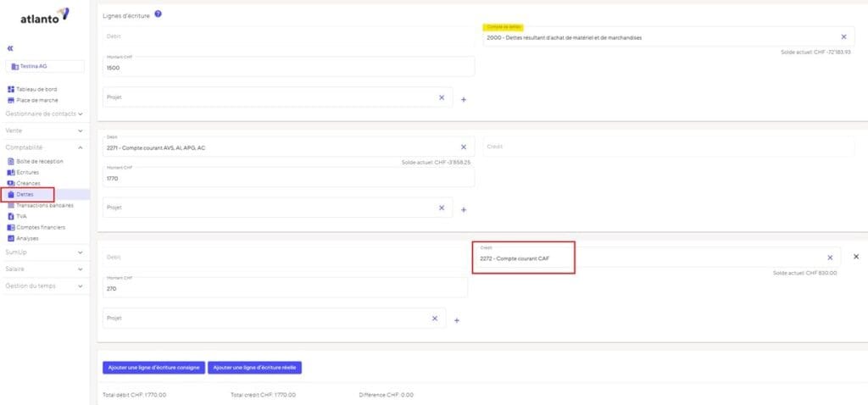Click the Montant CHF field showing 1500
The image size is (868, 405).
pos(288,66)
